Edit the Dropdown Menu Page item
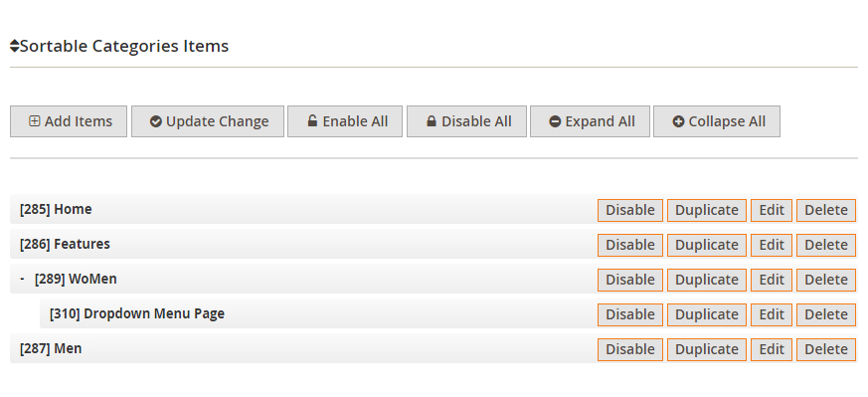 pos(772,314)
